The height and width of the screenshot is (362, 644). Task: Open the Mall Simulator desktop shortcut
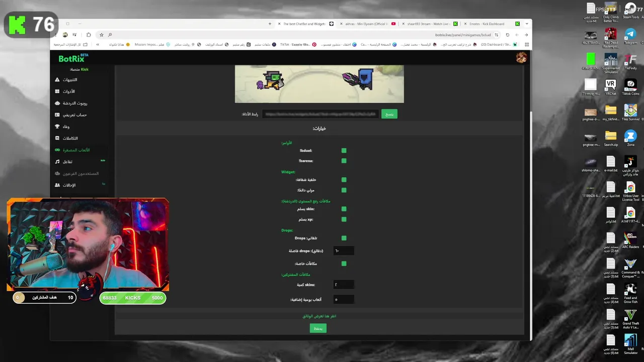[x=630, y=344]
